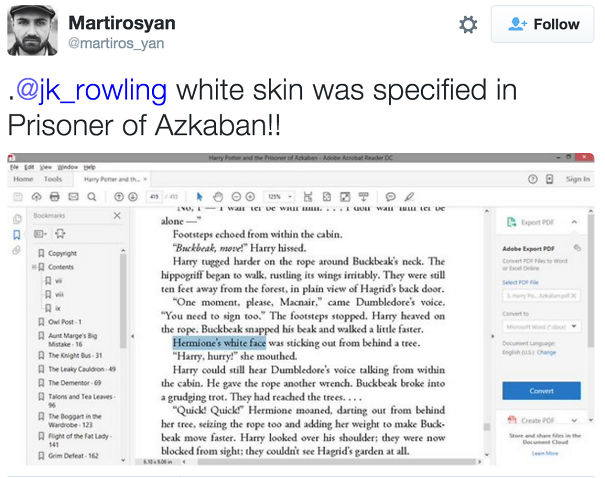This screenshot has height=478, width=605.
Task: Click the Zoom out minus icon
Action: coord(236,197)
